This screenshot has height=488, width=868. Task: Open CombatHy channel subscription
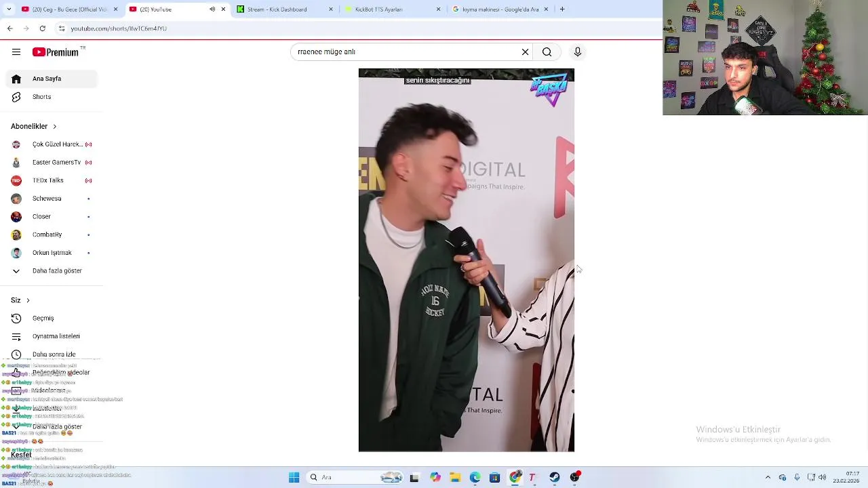coord(52,235)
